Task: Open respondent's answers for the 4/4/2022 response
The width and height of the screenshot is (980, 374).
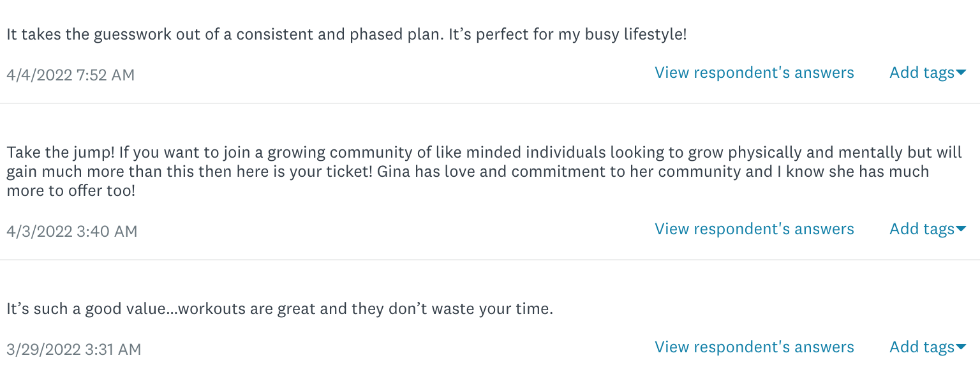Action: 754,73
